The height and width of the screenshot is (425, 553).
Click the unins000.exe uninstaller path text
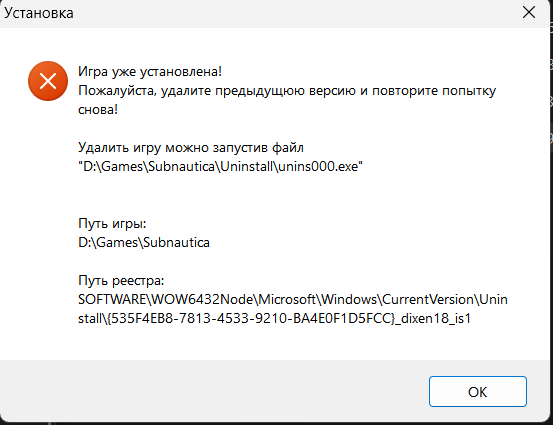(220, 166)
